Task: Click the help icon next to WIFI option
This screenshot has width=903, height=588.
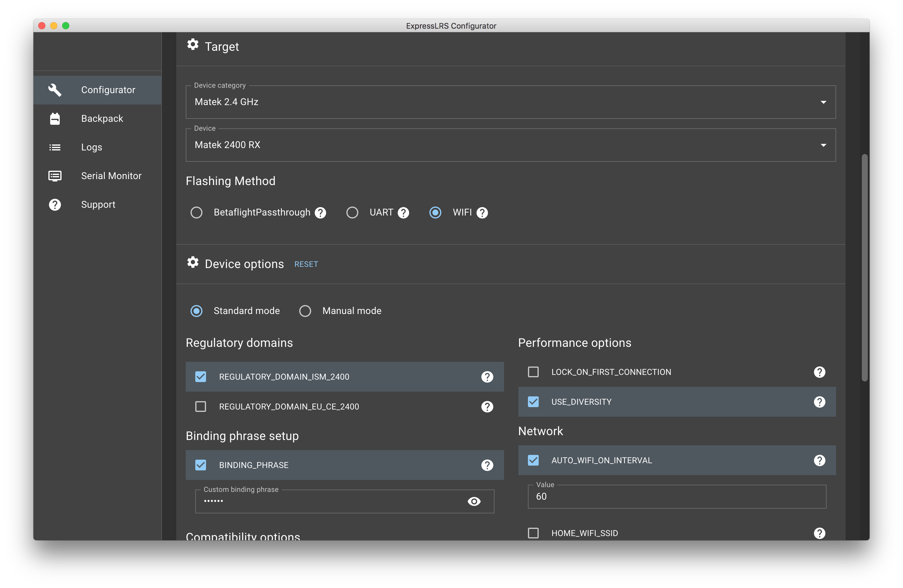Action: tap(482, 213)
